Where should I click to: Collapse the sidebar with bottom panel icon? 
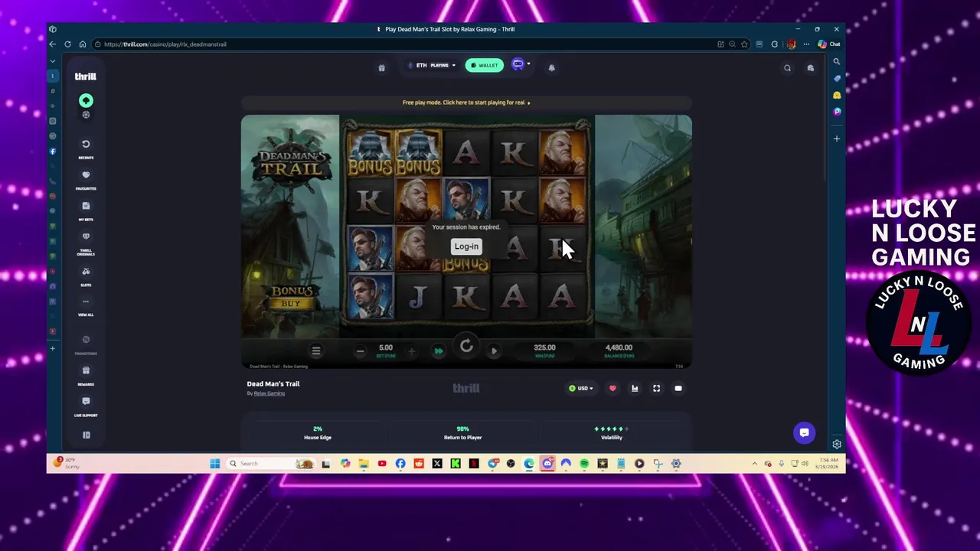coord(86,435)
